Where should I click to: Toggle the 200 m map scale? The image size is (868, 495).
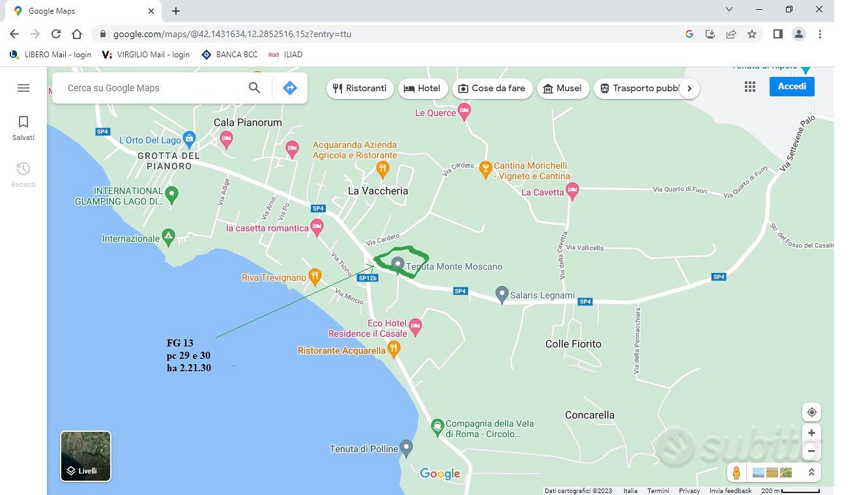tap(790, 490)
